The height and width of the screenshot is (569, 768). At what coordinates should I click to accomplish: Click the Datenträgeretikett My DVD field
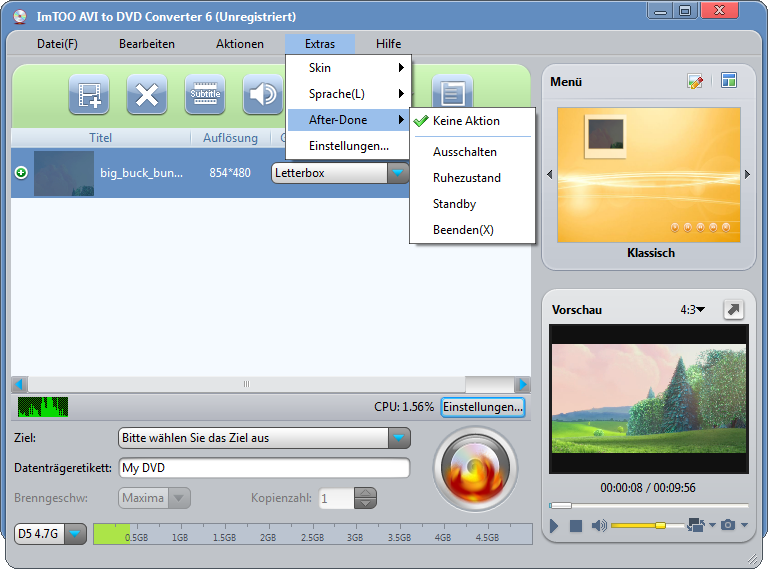tap(264, 468)
